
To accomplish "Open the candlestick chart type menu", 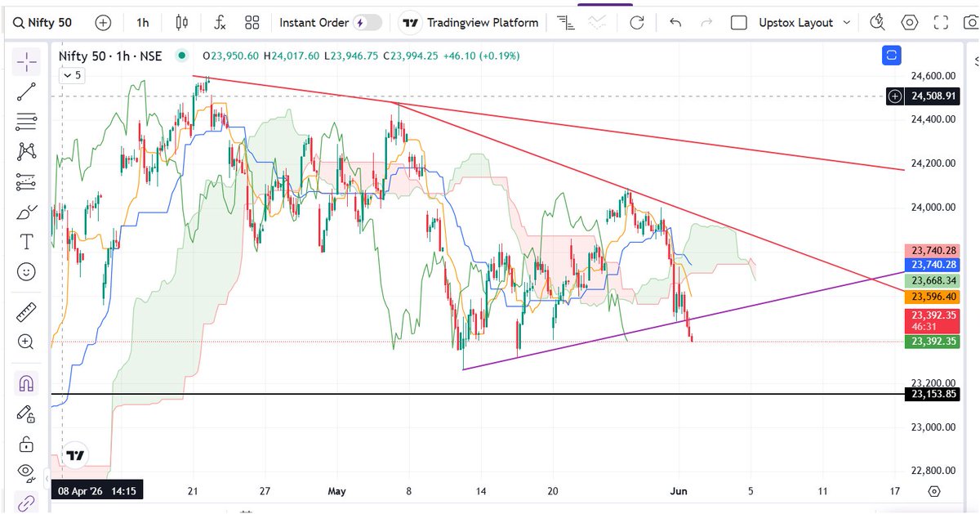I will 181,23.
